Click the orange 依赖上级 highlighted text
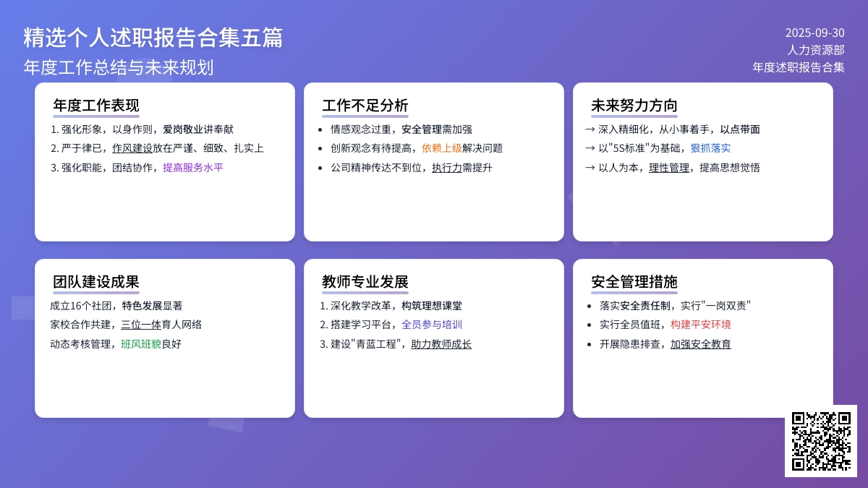868x488 pixels. click(x=442, y=148)
